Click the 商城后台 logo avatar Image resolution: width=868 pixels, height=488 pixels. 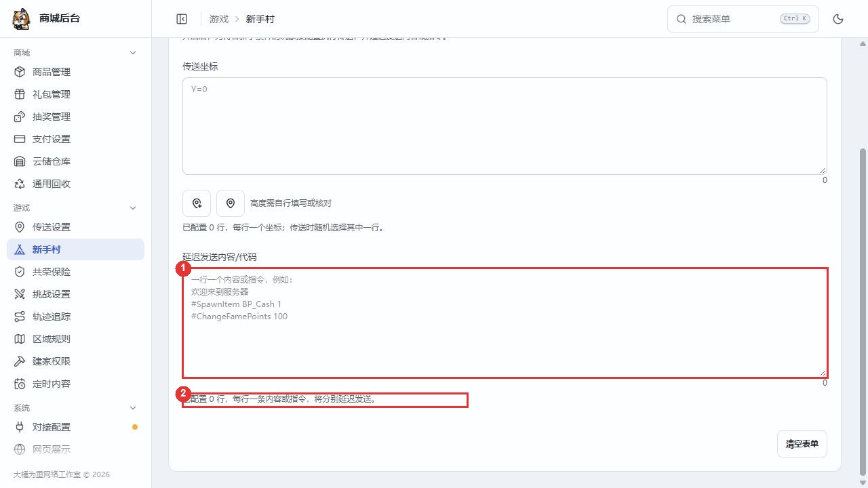(21, 18)
